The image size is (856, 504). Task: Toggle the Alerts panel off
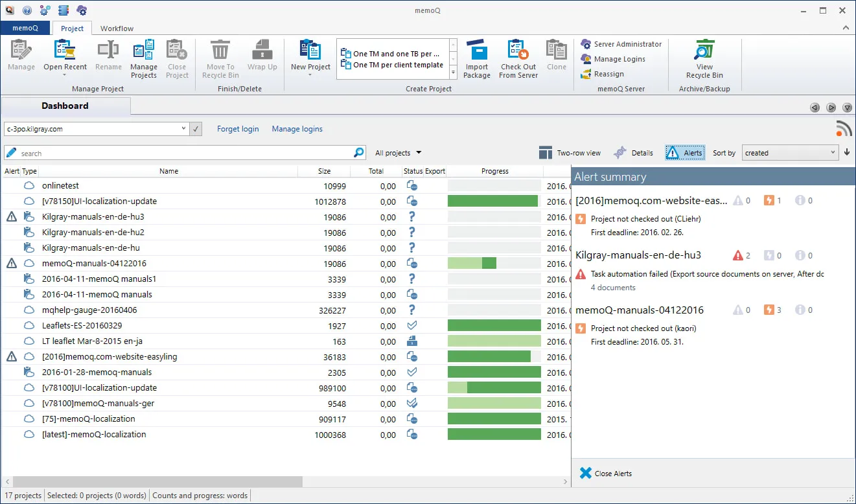[685, 152]
